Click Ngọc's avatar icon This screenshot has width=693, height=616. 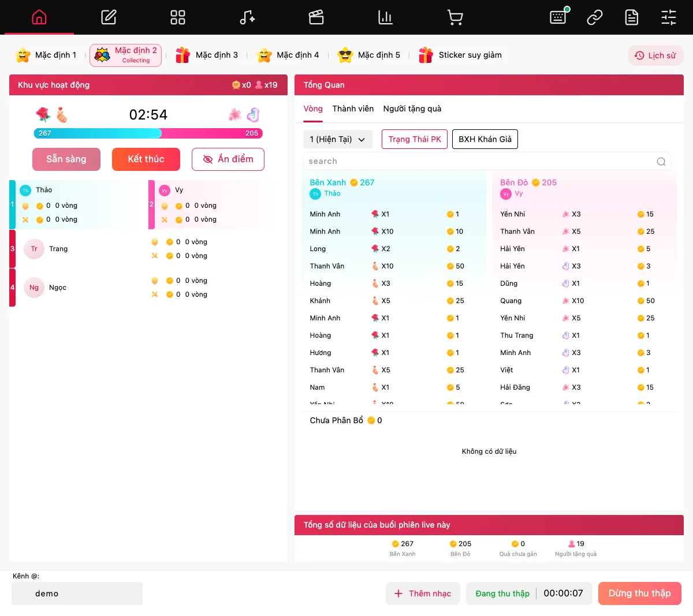tap(34, 288)
